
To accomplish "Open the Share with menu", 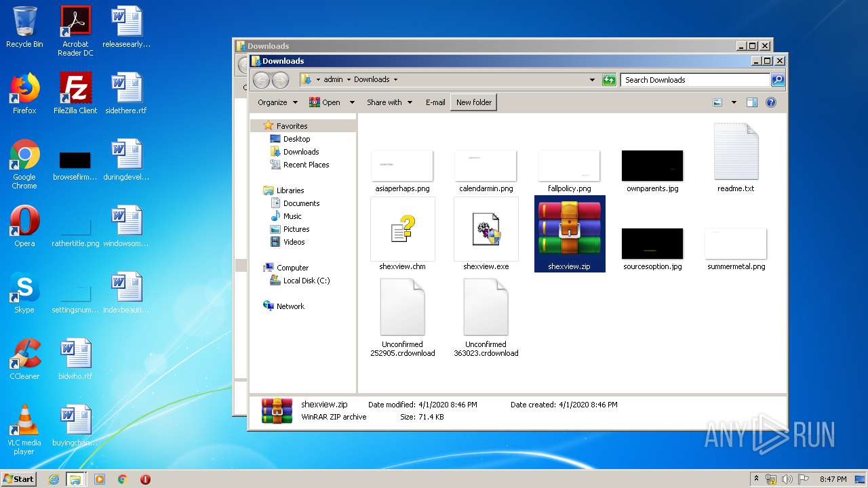I will [389, 102].
